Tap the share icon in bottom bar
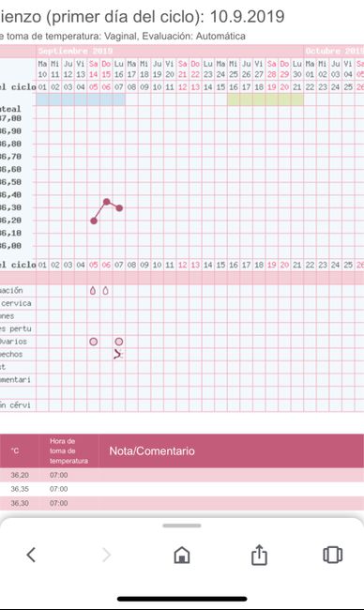 pyautogui.click(x=259, y=555)
